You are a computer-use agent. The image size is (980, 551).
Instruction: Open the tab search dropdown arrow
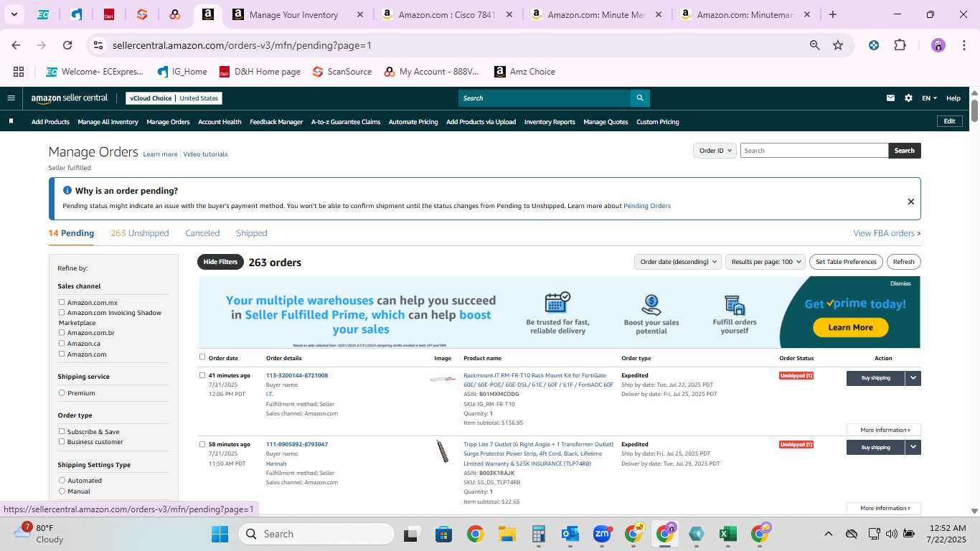pyautogui.click(x=14, y=14)
